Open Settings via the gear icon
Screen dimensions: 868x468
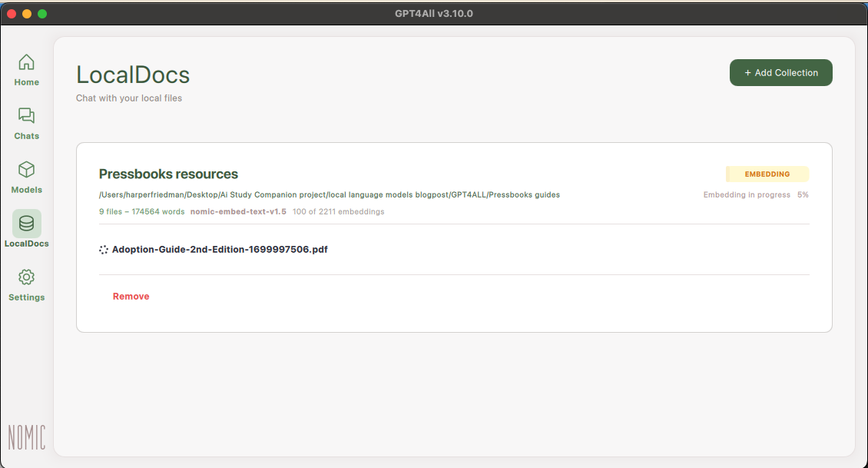[26, 277]
